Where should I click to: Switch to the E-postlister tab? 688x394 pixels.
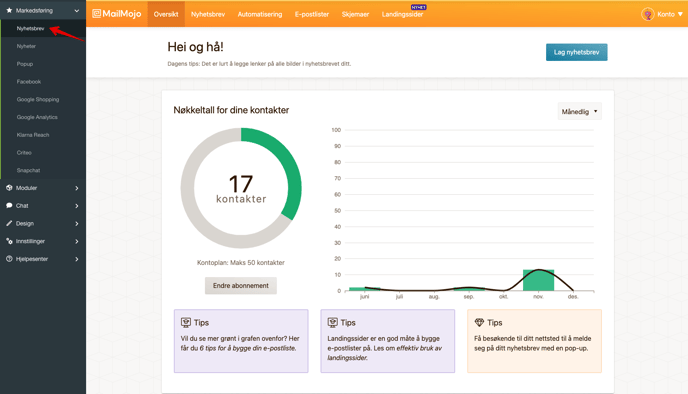[312, 14]
